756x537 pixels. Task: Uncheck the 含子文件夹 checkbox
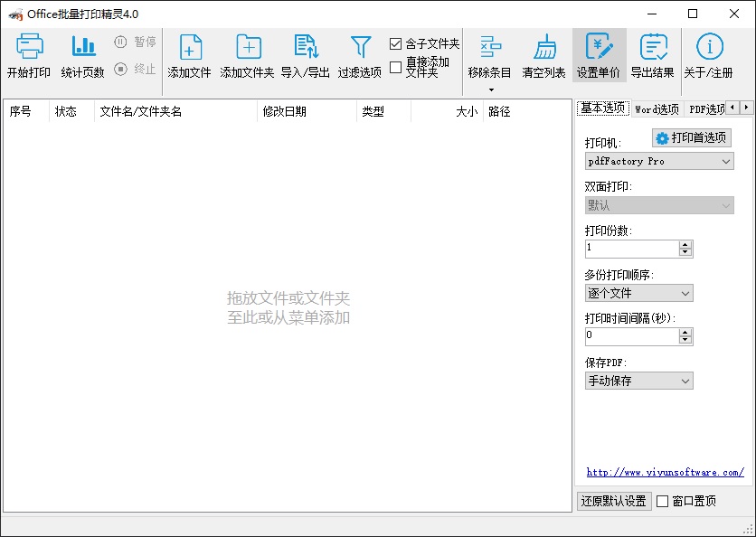[x=395, y=42]
